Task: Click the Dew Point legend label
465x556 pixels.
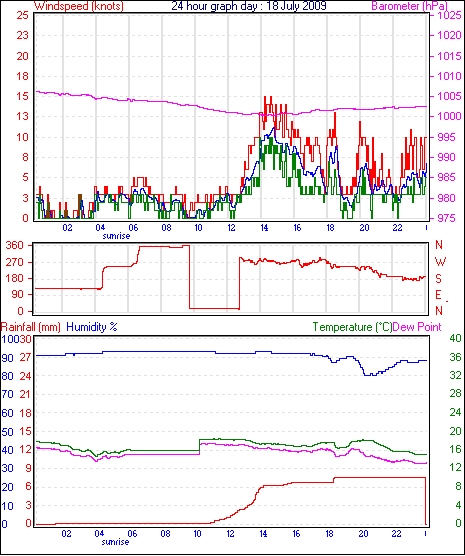Action: pos(417,327)
